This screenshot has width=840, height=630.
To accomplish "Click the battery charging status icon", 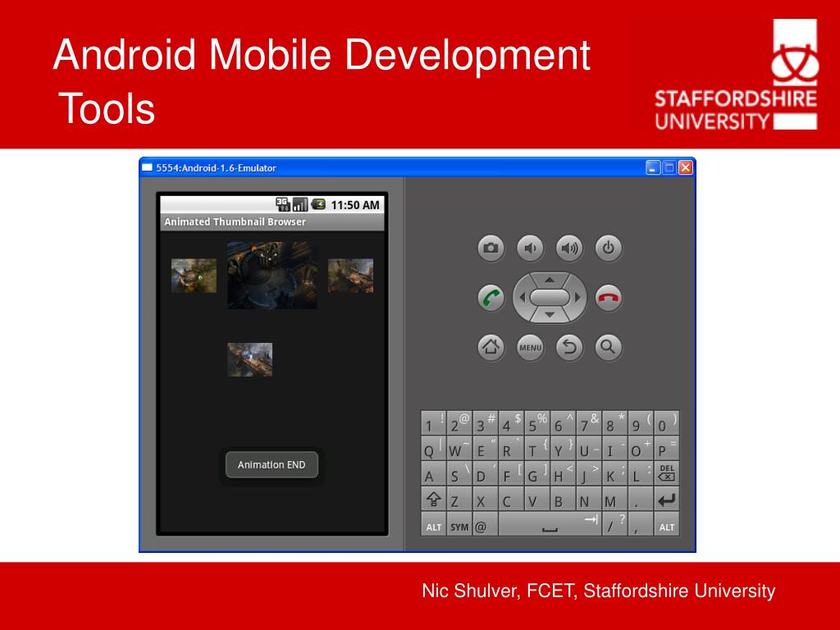I will 318,204.
